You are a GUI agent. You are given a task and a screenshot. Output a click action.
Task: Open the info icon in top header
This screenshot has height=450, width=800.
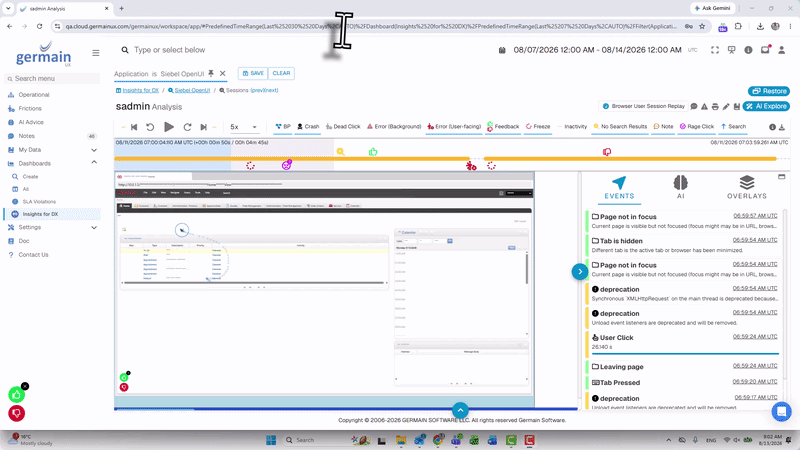748,50
